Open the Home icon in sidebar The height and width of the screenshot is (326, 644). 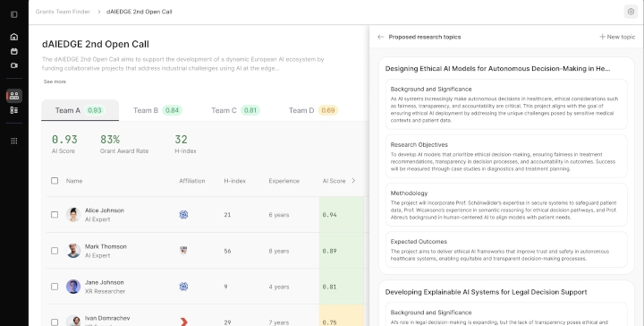coord(14,37)
